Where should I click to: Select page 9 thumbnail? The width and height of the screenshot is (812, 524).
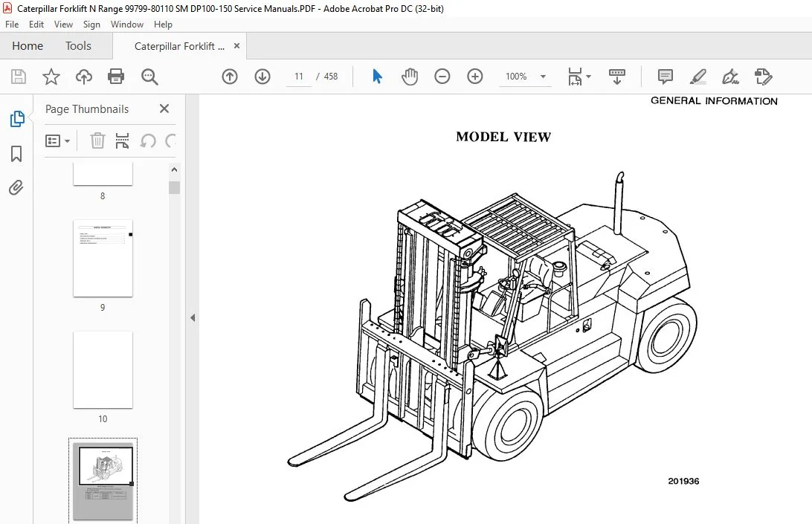click(x=103, y=259)
